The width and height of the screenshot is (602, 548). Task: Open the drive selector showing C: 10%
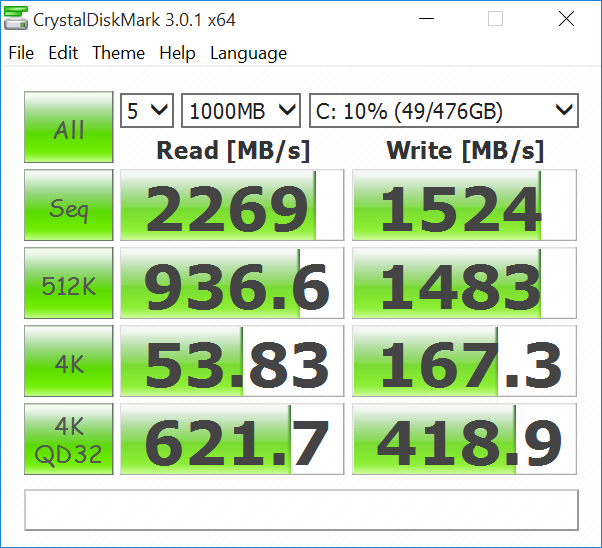pyautogui.click(x=444, y=111)
